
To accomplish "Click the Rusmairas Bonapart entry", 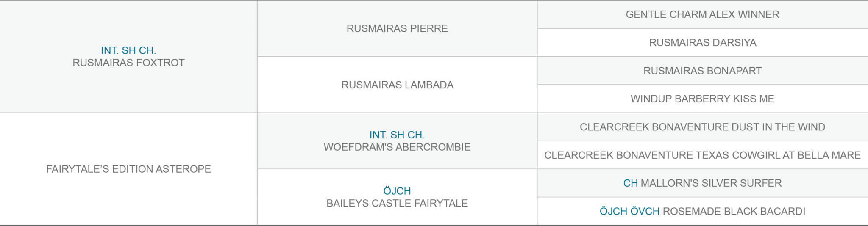I will pyautogui.click(x=702, y=71).
